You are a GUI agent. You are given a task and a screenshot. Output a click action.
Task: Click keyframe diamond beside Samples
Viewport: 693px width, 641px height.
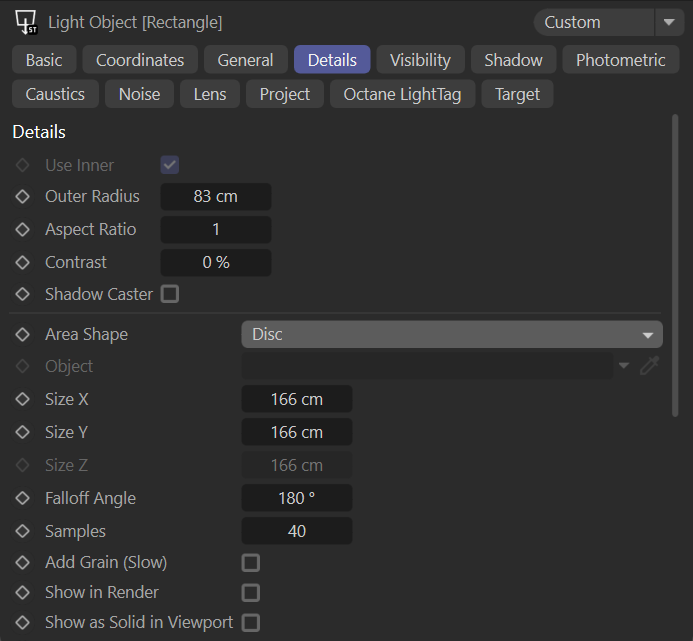click(23, 532)
